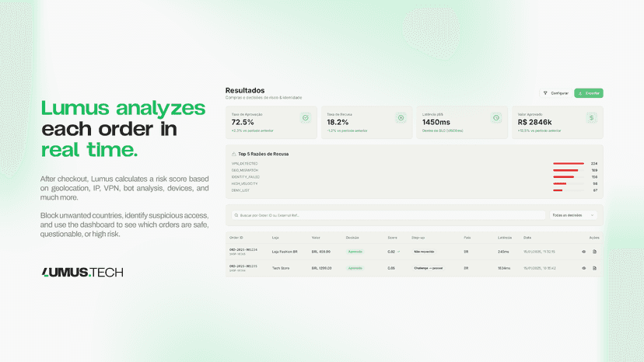Click the latency clock icon
Screen dimensions: 644x362
pyautogui.click(x=496, y=118)
